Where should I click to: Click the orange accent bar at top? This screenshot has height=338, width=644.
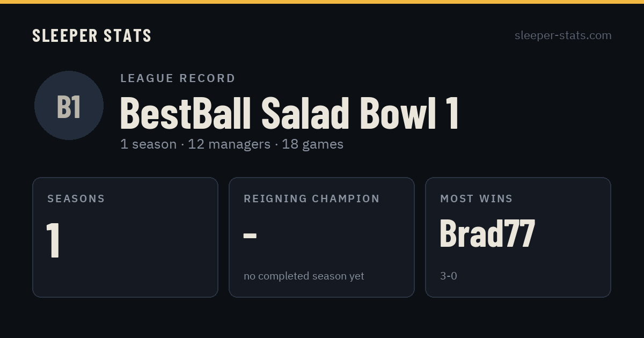click(322, 2)
